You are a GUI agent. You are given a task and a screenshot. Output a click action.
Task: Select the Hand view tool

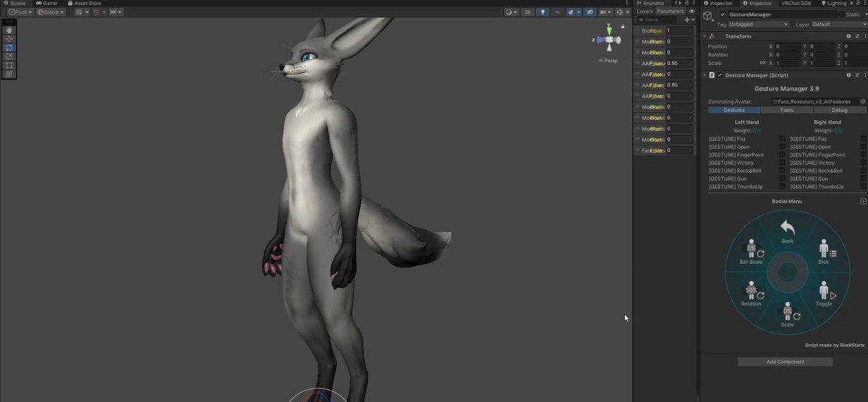coord(9,30)
